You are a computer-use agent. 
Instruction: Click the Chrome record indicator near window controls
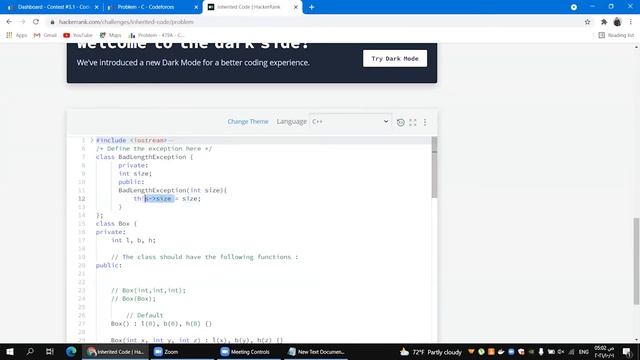[x=573, y=7]
